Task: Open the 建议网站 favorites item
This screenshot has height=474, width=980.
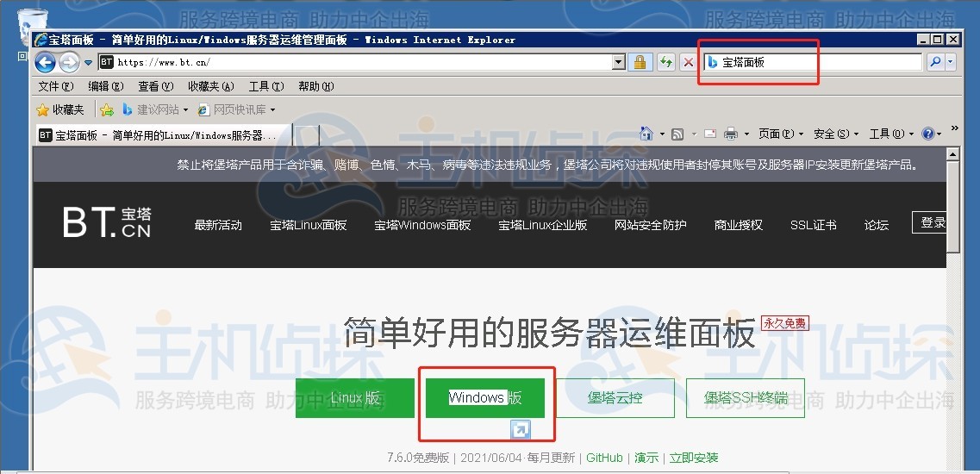Action: [x=155, y=109]
